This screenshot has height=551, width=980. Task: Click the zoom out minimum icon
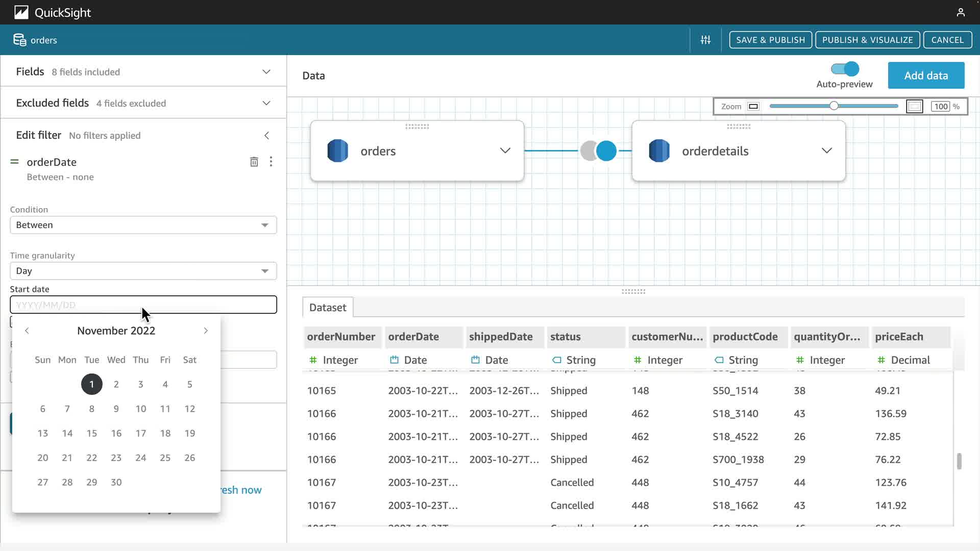[753, 107]
